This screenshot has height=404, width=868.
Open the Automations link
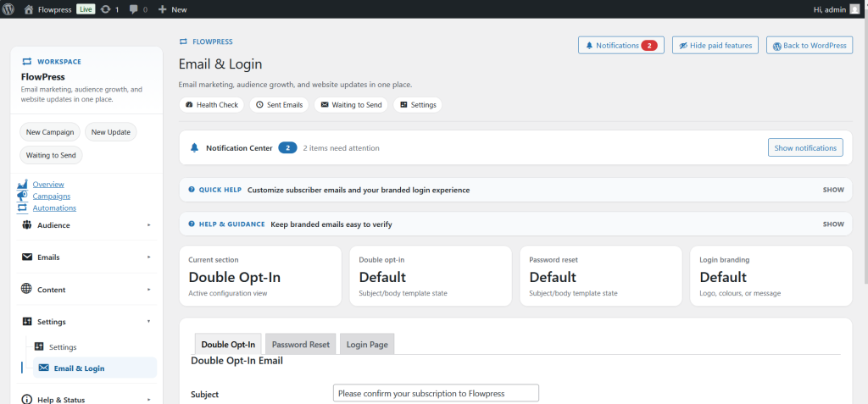(54, 208)
